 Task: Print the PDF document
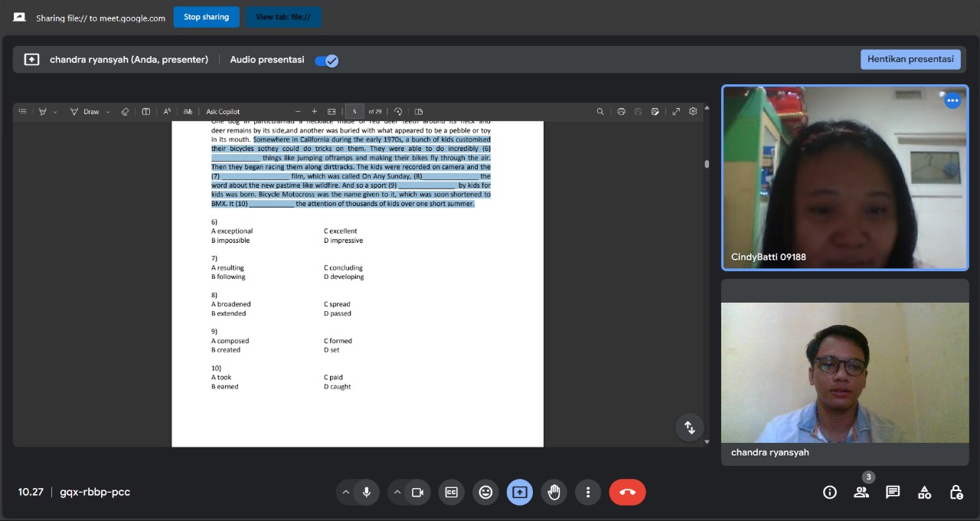click(621, 111)
